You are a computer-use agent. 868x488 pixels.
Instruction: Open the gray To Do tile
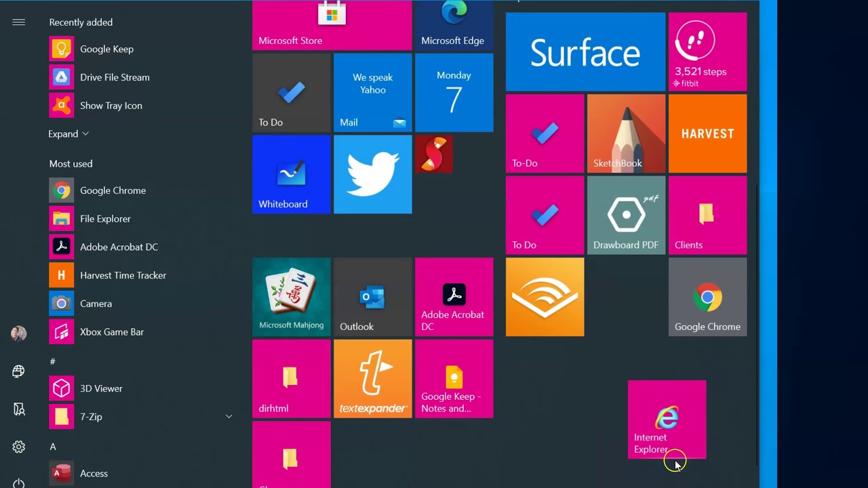click(292, 93)
